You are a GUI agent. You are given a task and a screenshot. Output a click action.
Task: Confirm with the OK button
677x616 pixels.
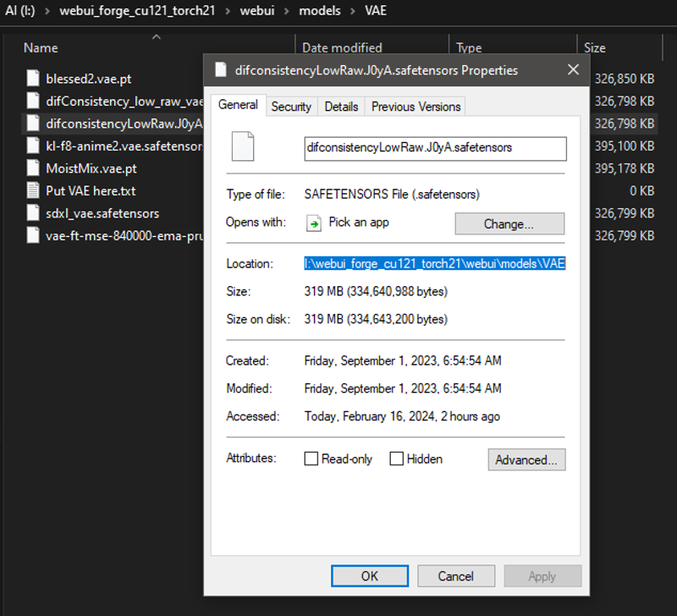pos(370,576)
